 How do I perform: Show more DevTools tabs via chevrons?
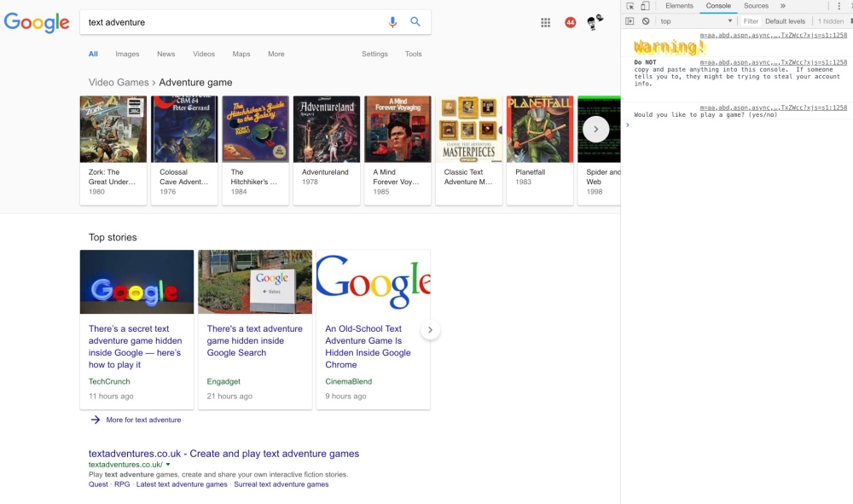pyautogui.click(x=783, y=6)
